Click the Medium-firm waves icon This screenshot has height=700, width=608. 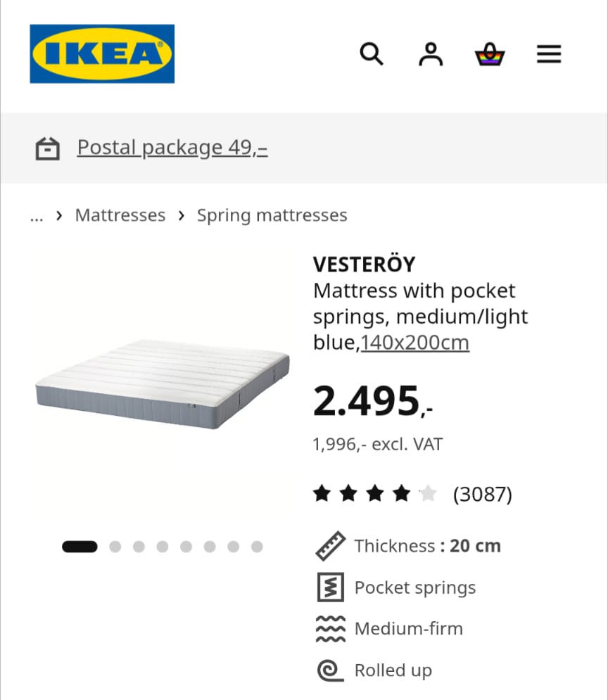click(x=330, y=628)
